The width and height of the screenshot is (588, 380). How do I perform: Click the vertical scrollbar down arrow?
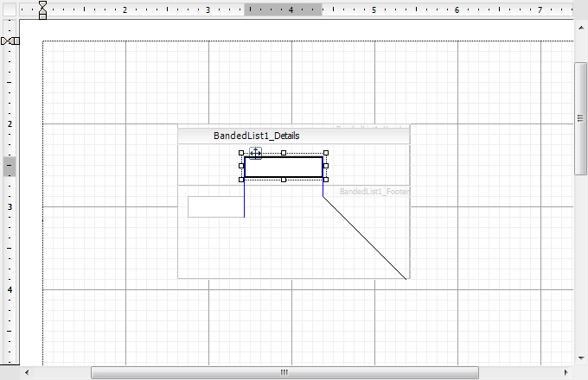click(581, 358)
